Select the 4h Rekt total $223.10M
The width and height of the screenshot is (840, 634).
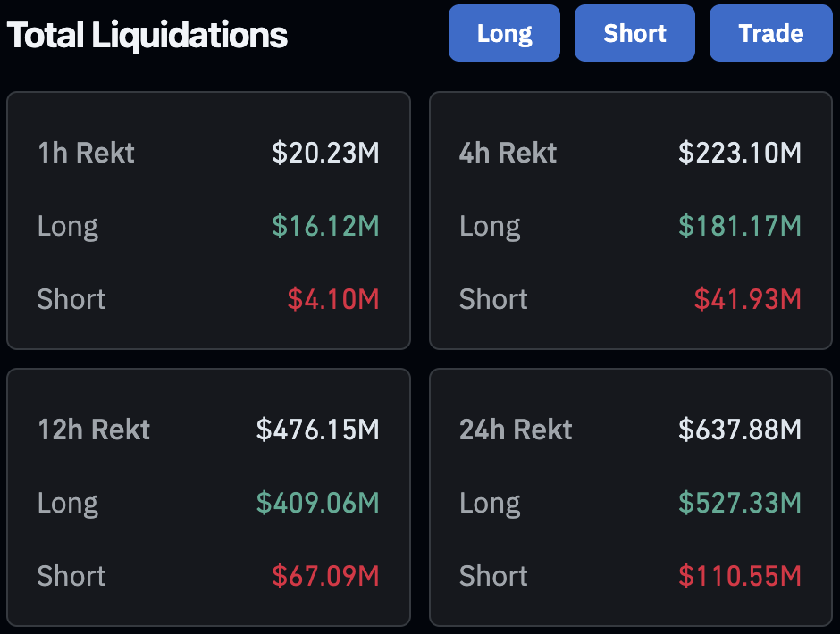(x=740, y=153)
